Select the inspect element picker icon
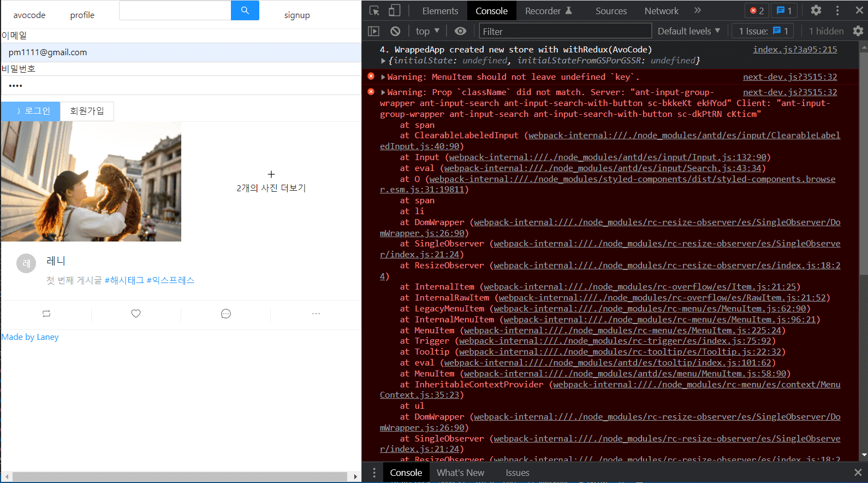This screenshot has height=483, width=868. click(374, 10)
